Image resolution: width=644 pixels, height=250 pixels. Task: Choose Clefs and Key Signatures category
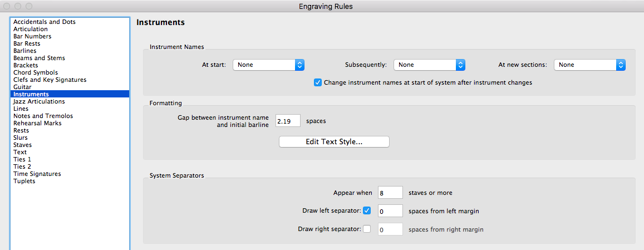[x=49, y=80]
